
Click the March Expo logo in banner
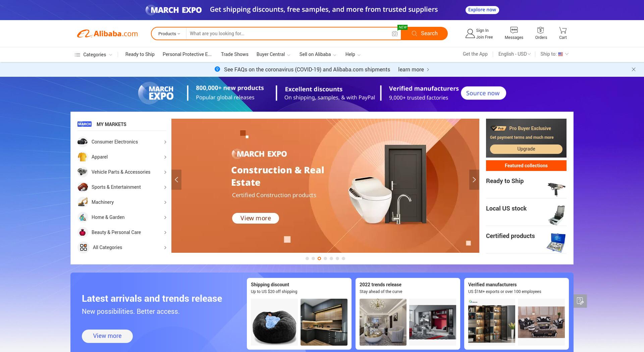point(156,93)
